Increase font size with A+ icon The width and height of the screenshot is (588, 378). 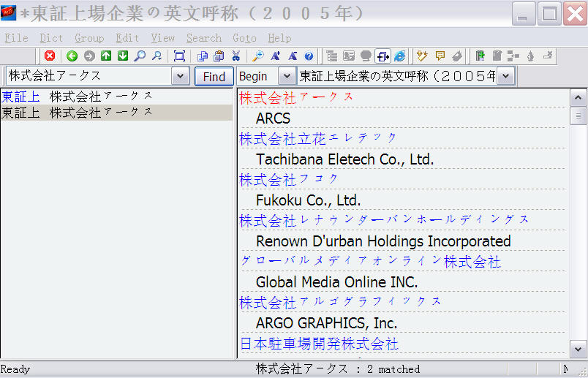[x=275, y=56]
